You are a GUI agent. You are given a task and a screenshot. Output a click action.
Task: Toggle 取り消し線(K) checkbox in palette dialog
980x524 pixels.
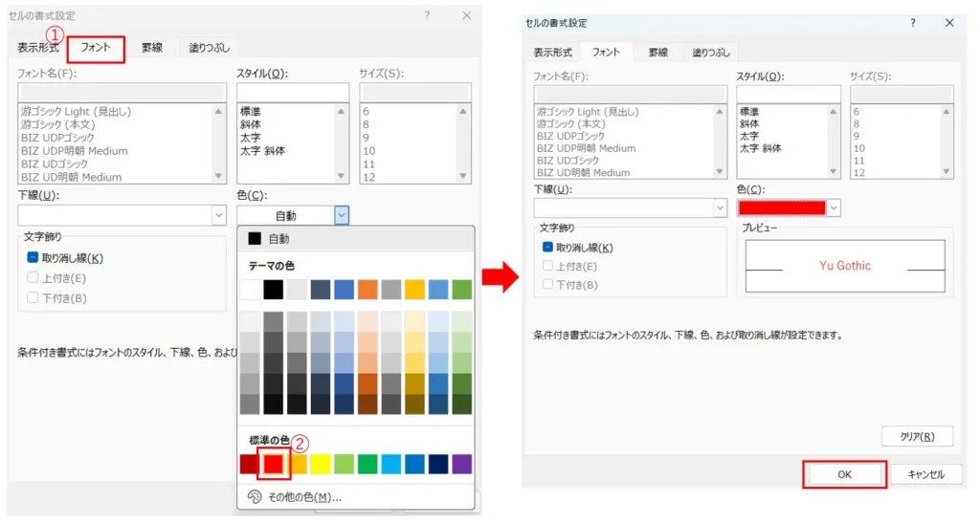(x=33, y=257)
